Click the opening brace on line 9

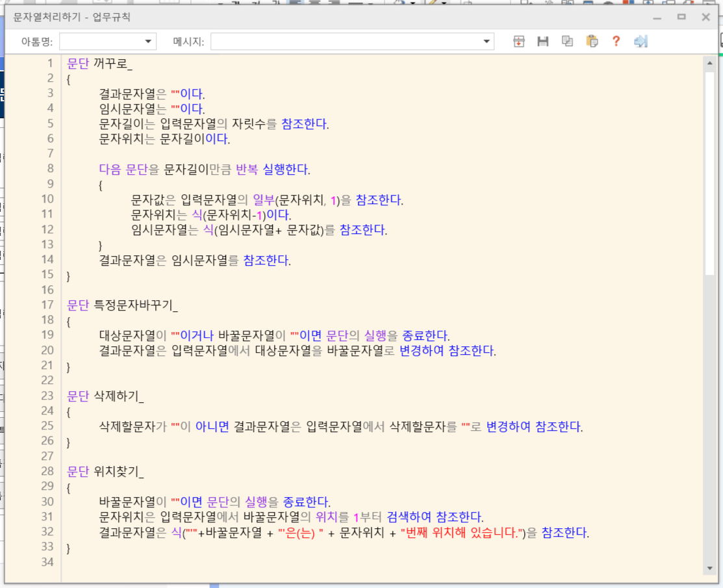coord(101,186)
